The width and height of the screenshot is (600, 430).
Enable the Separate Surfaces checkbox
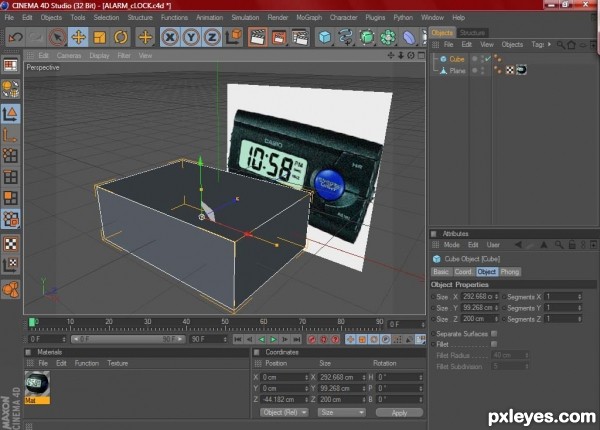[x=494, y=334]
